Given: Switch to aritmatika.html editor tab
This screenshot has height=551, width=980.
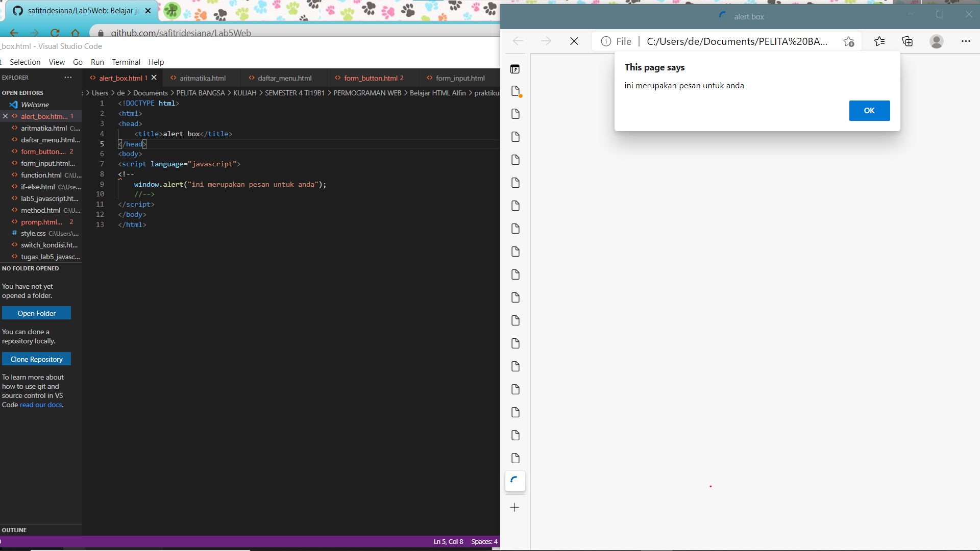Looking at the screenshot, I should click(x=202, y=78).
